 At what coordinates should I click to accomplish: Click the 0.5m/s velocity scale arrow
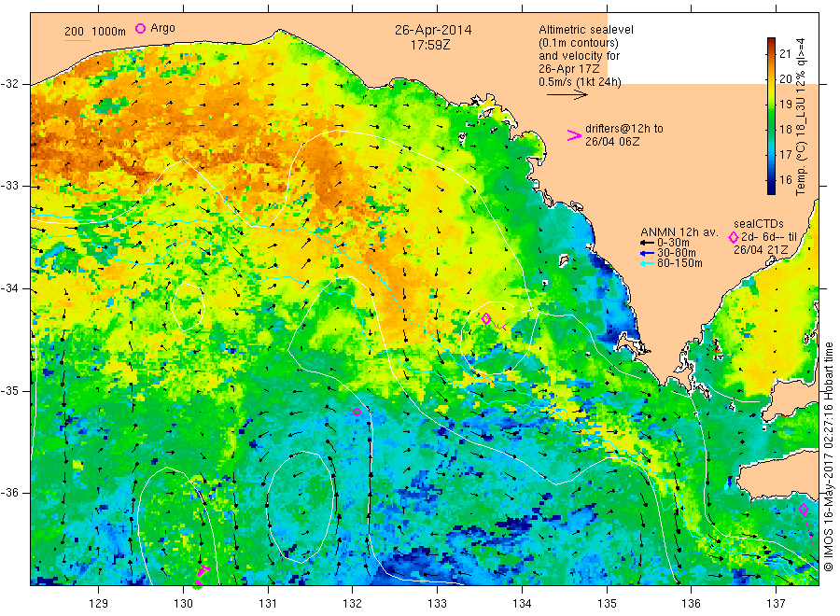[x=567, y=95]
